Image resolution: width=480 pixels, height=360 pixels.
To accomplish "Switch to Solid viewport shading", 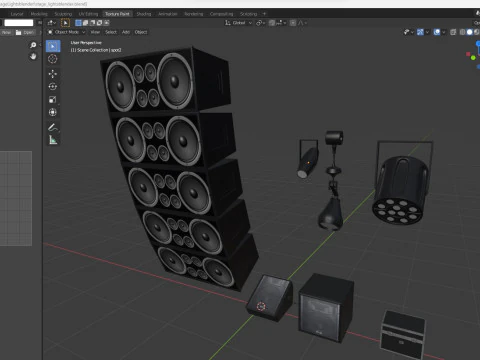I will tap(470, 32).
